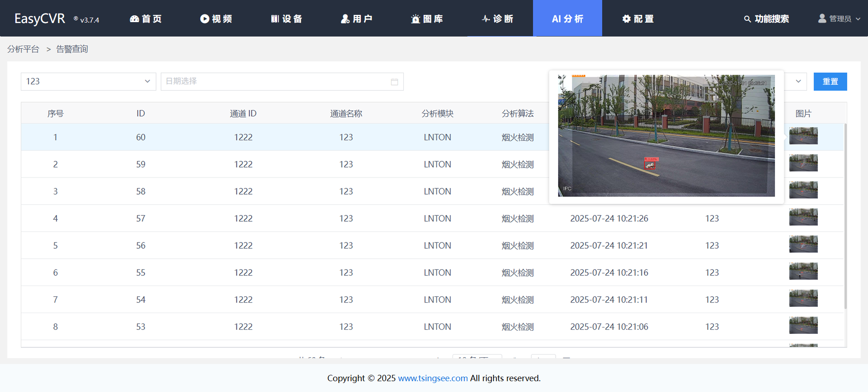Screen dimensions: 868x392
Task: Open the thumbnail image for row 5
Action: pyautogui.click(x=803, y=244)
